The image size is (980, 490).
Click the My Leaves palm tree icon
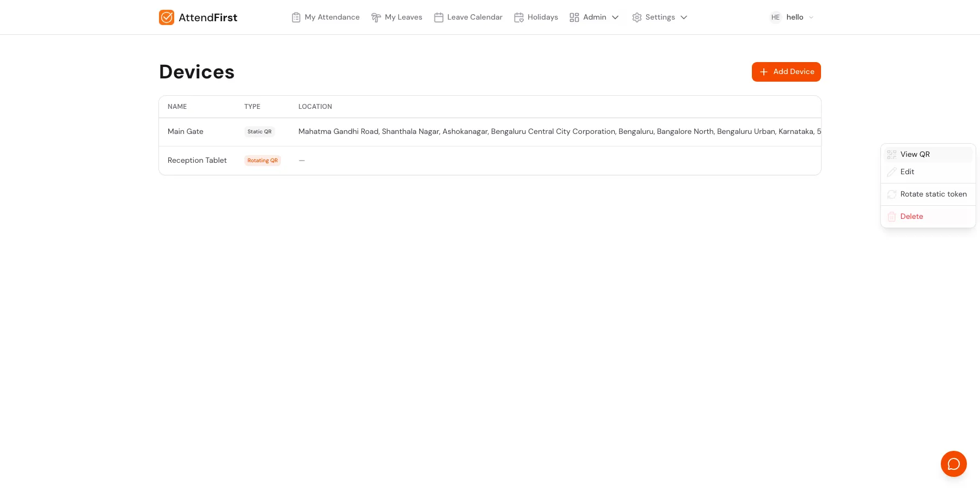click(376, 17)
